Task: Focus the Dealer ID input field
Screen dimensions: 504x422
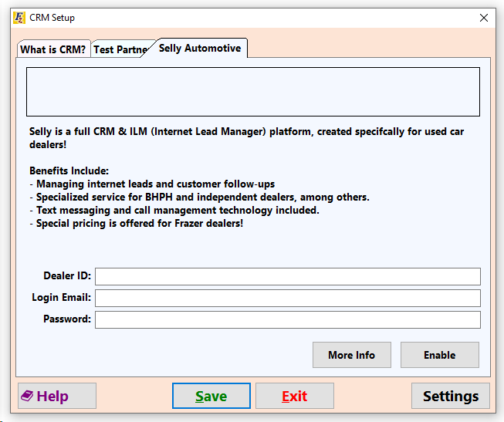Action: pos(288,276)
